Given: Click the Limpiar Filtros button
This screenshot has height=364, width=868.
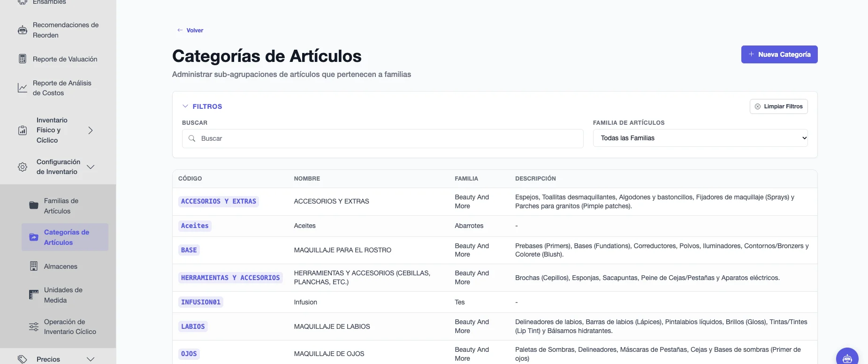Looking at the screenshot, I should click(x=779, y=106).
